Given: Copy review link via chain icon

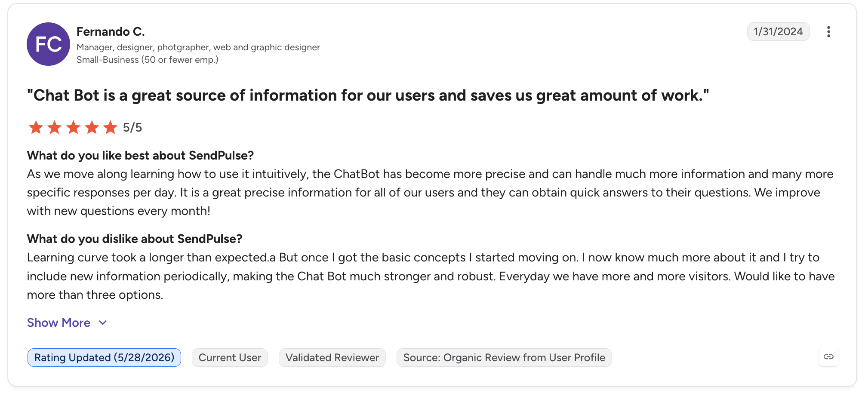Looking at the screenshot, I should click(x=828, y=357).
